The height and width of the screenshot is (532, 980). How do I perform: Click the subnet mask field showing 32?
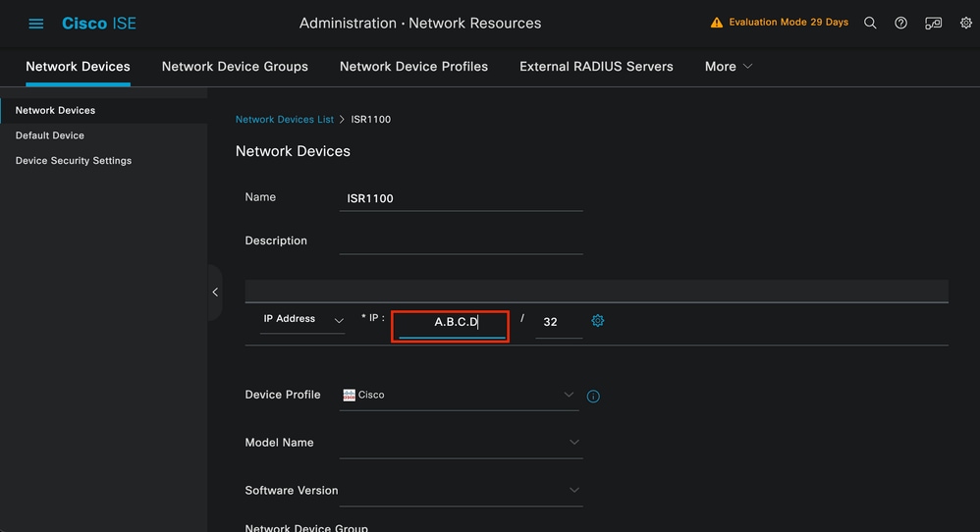pyautogui.click(x=558, y=322)
